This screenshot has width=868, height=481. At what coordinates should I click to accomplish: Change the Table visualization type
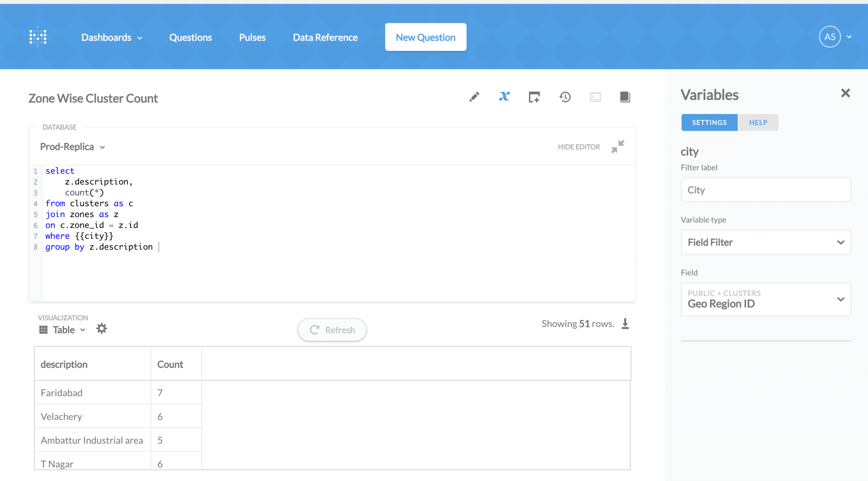[x=63, y=330]
